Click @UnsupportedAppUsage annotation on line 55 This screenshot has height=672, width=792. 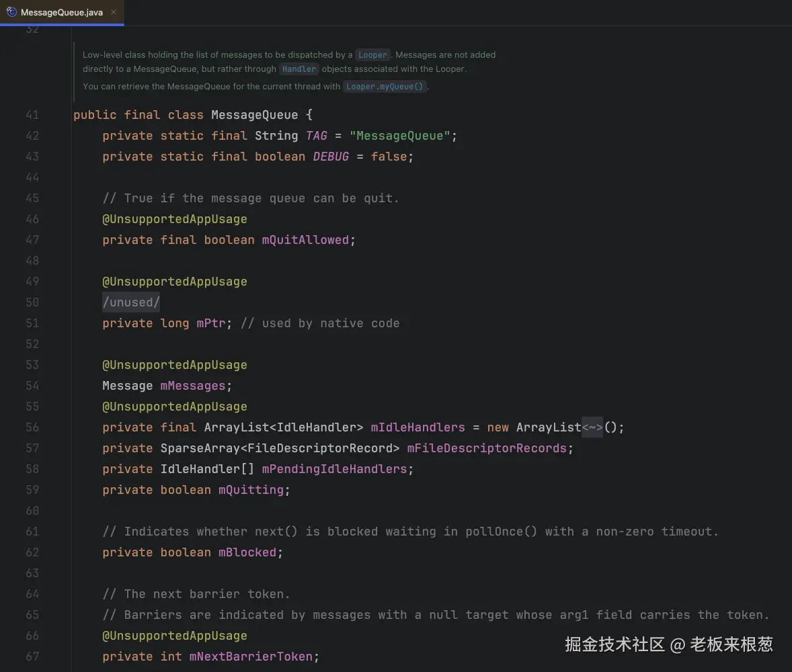click(175, 406)
